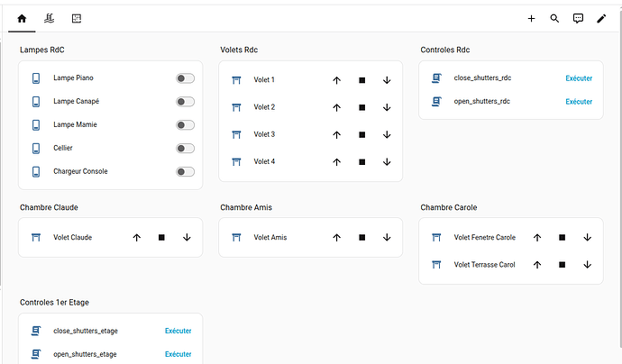Viewport: 622px width, 364px height.
Task: Stop Volet 4 shutter
Action: click(x=361, y=162)
